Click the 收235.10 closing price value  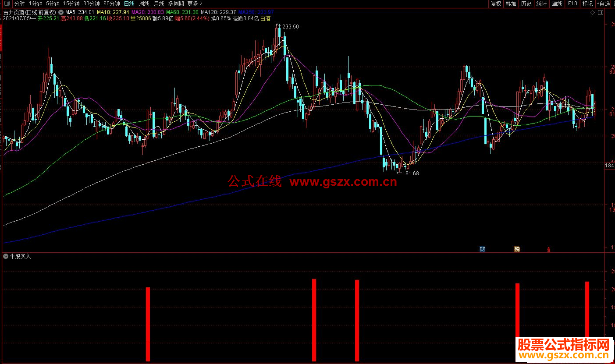[118, 19]
